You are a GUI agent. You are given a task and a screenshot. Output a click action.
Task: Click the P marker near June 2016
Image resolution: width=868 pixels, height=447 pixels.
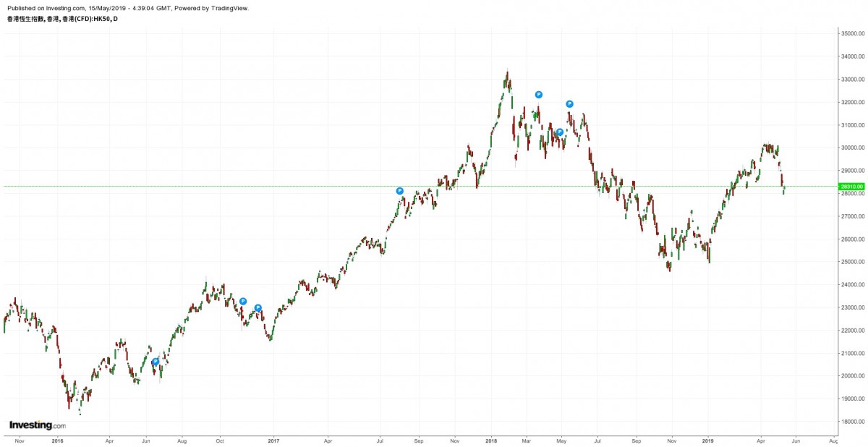click(156, 362)
